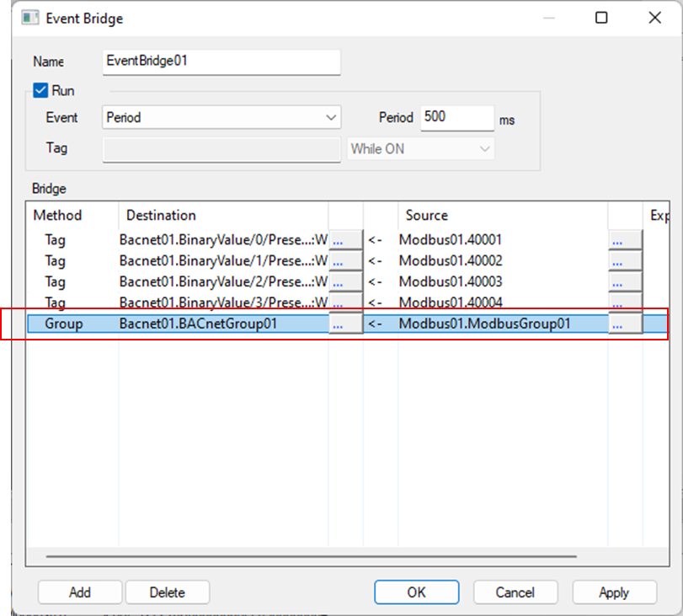
Task: Expand the Event dropdown showing Period
Action: click(221, 118)
